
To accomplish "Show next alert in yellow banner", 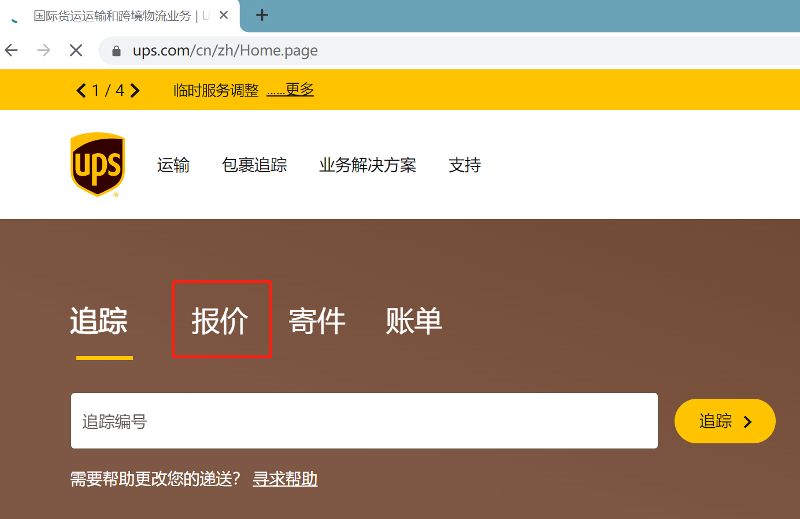I will 135,90.
